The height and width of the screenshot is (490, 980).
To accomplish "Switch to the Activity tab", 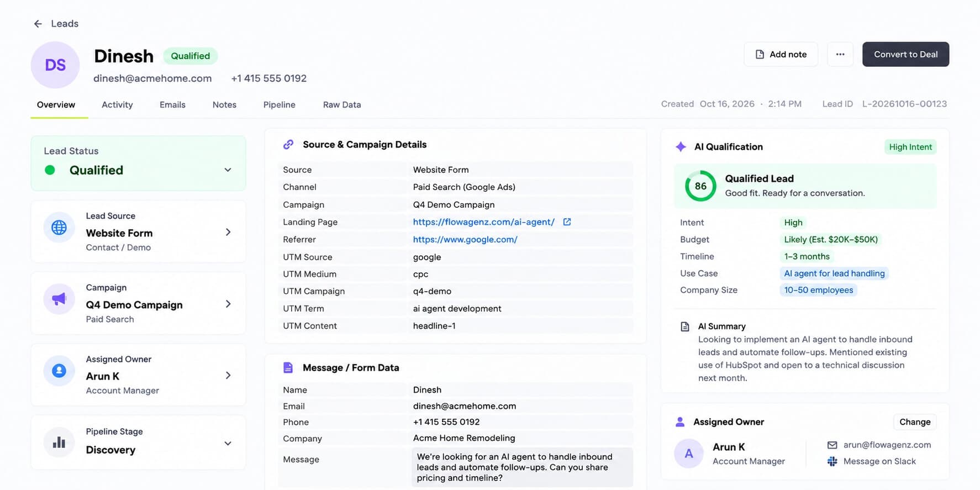I will [x=117, y=104].
